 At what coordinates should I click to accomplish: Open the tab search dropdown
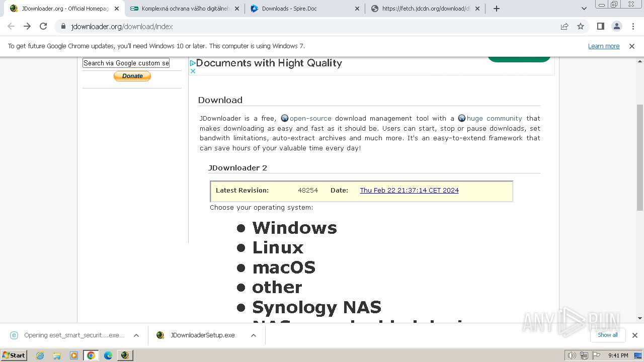(x=584, y=9)
